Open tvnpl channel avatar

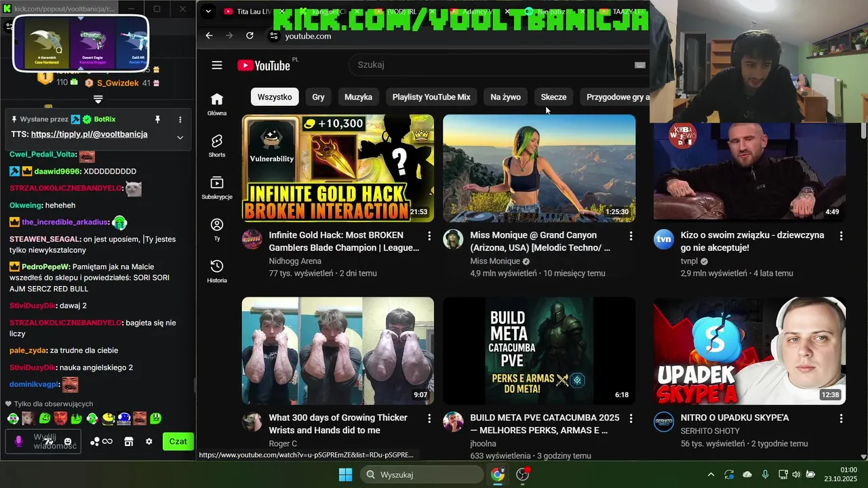coord(664,239)
